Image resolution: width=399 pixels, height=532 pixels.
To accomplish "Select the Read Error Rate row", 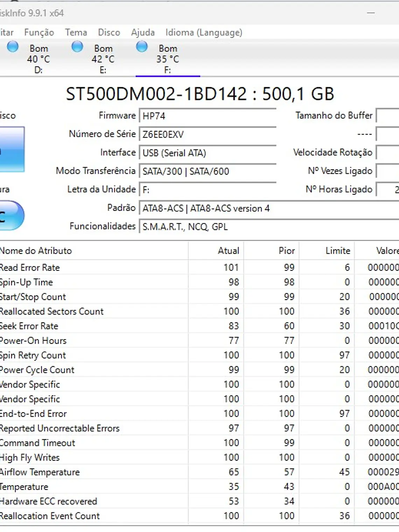I will pos(199,267).
